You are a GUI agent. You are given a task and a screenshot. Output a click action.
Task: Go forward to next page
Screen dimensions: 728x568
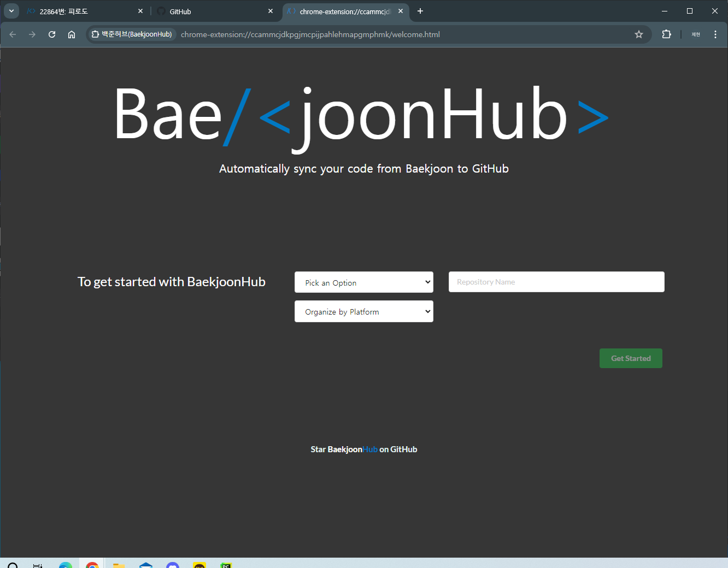tap(32, 34)
